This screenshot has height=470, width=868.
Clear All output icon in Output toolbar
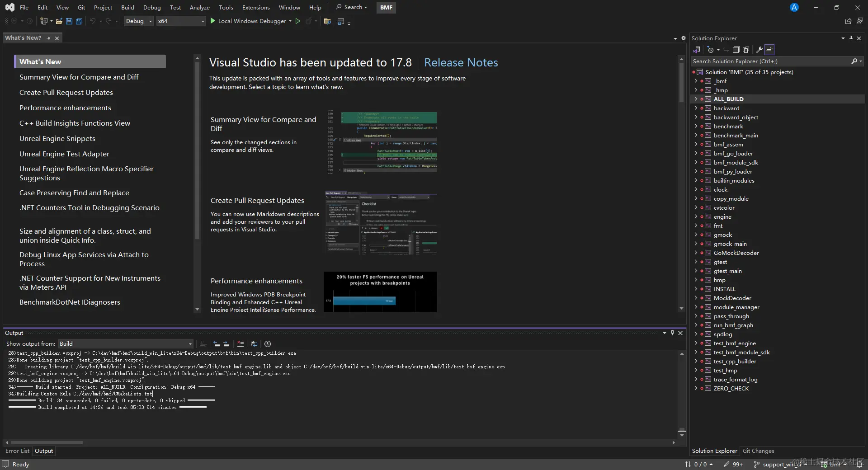pos(241,344)
